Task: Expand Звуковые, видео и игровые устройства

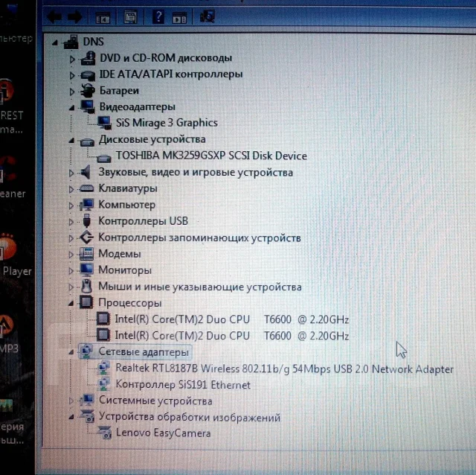Action: tap(71, 173)
